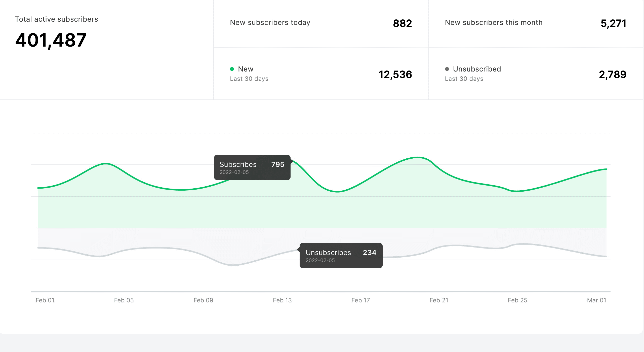644x352 pixels.
Task: Click the Unsubscribed count 2,789
Action: [613, 75]
